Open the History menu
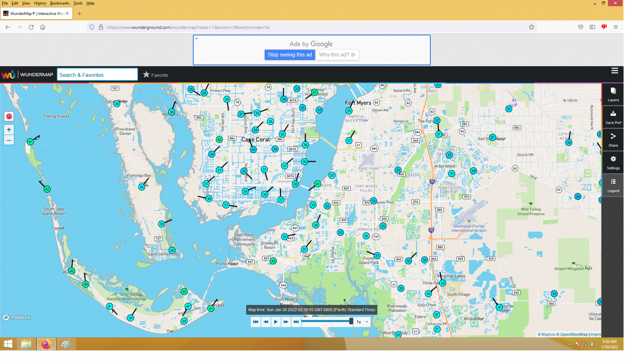 (40, 3)
